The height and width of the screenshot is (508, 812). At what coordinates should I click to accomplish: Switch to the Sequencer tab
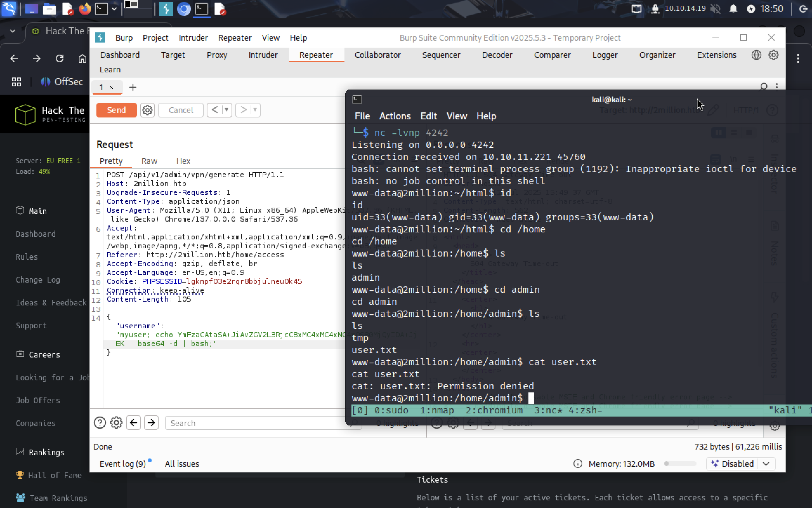click(x=441, y=55)
